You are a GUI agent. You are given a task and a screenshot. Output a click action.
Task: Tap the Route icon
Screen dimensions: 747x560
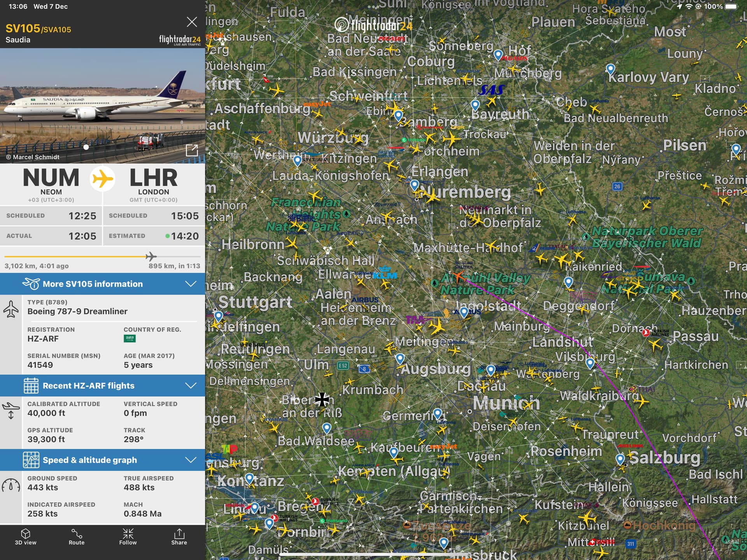[77, 537]
